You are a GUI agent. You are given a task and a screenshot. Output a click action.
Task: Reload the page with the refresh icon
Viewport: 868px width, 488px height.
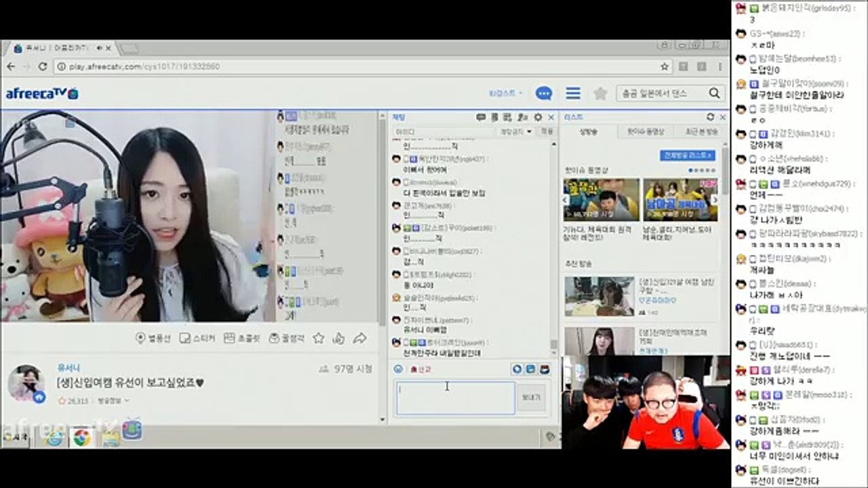pyautogui.click(x=42, y=66)
